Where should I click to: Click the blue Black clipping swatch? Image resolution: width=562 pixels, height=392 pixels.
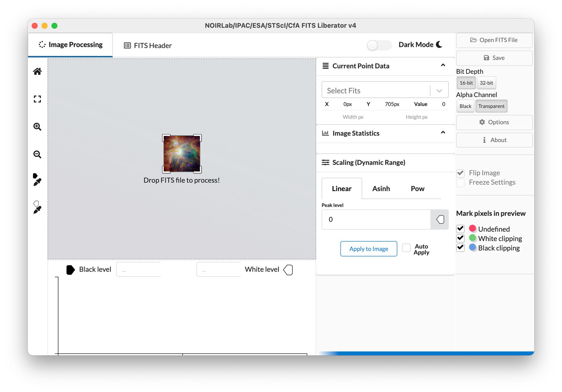[x=472, y=247]
